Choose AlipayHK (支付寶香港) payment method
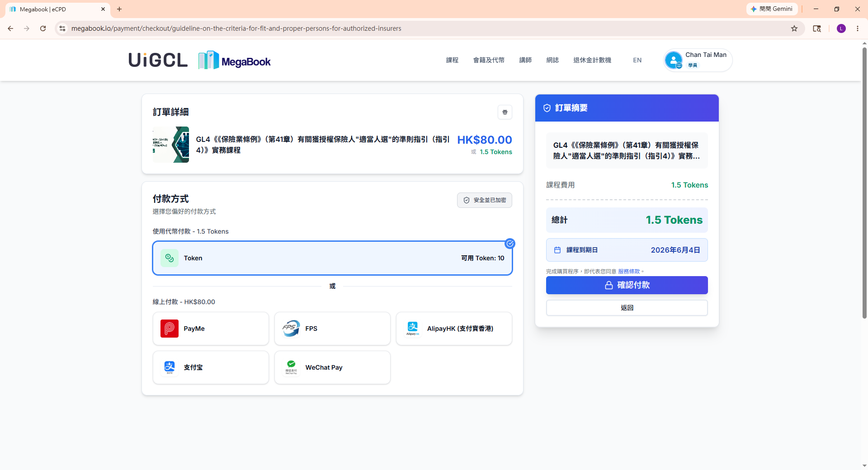 [454, 329]
